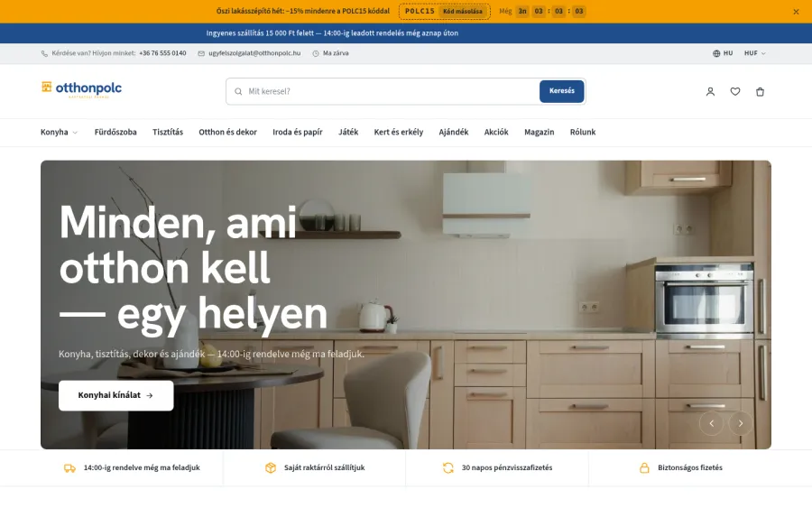This screenshot has height=508, width=812.
Task: Click the text "30 napos pénzvisszafizetés"
Action: pyautogui.click(x=507, y=467)
